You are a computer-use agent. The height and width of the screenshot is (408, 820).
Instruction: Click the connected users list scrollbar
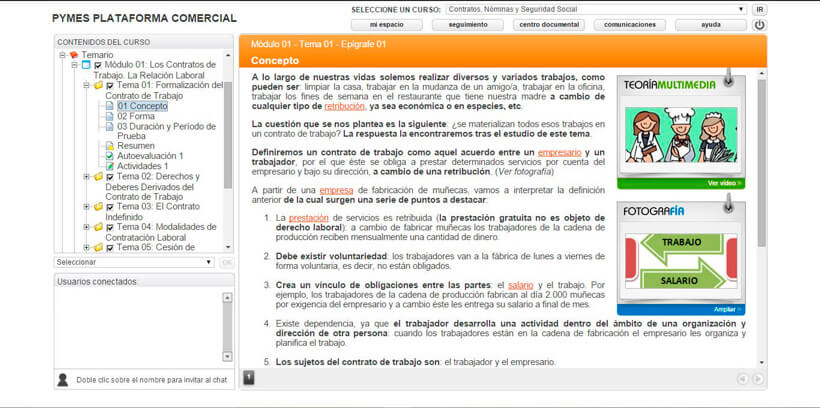tap(227, 327)
